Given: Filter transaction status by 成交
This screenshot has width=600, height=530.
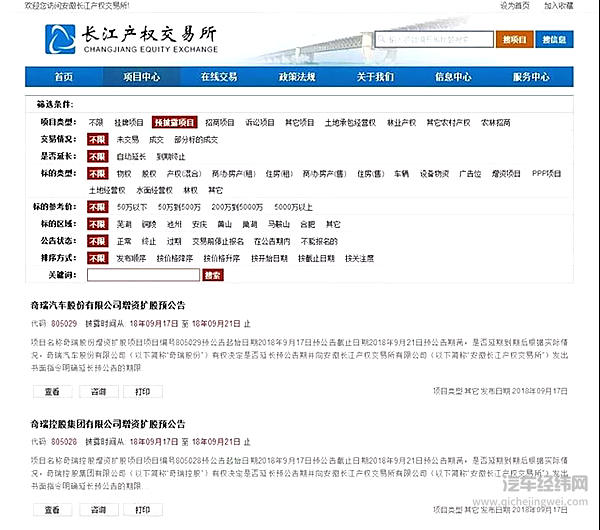Looking at the screenshot, I should pos(156,140).
